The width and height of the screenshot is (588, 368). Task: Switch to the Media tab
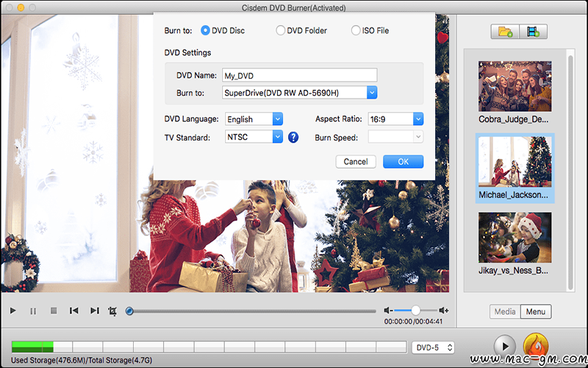505,311
